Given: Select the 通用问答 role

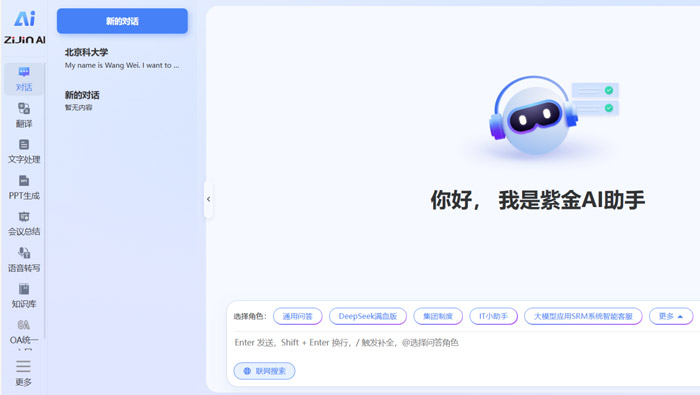Looking at the screenshot, I should [x=298, y=316].
